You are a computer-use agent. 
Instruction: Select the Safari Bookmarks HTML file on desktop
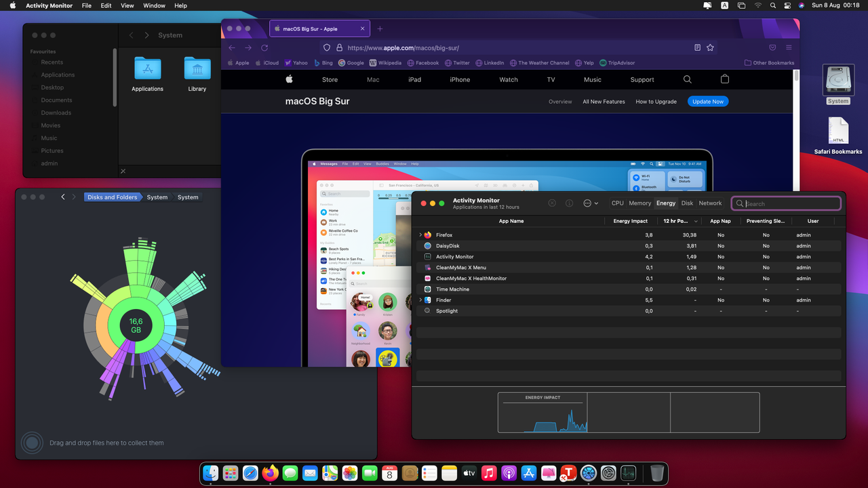click(x=838, y=136)
